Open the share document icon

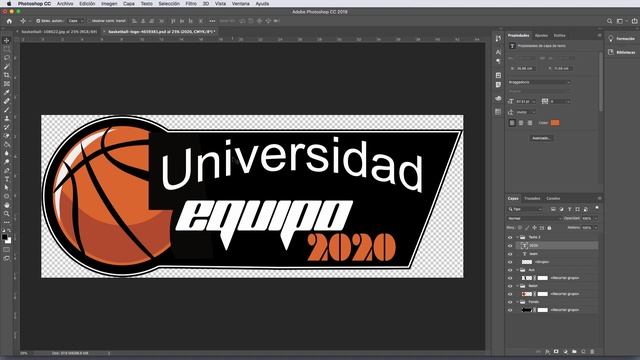634,21
